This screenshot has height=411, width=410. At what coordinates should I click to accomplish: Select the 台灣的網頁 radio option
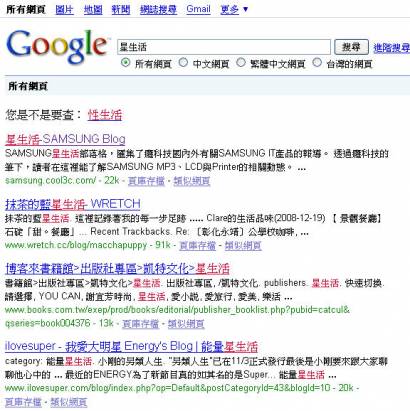coord(317,62)
